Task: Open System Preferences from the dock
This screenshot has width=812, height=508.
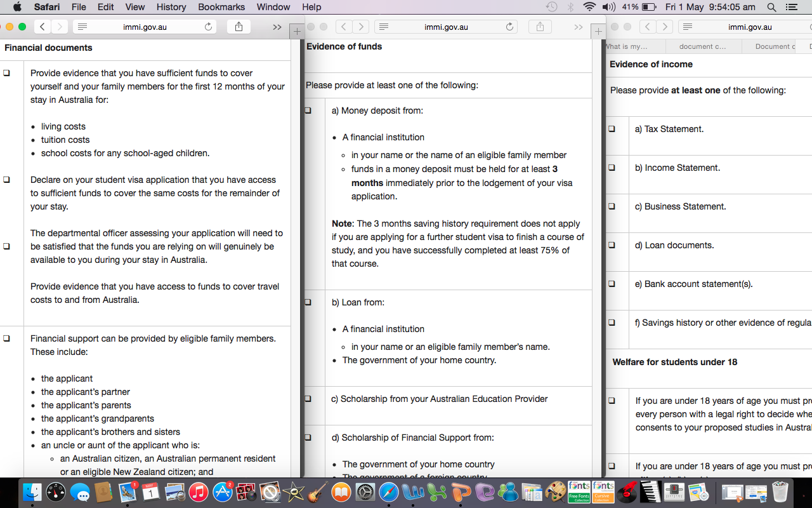Action: click(x=365, y=492)
